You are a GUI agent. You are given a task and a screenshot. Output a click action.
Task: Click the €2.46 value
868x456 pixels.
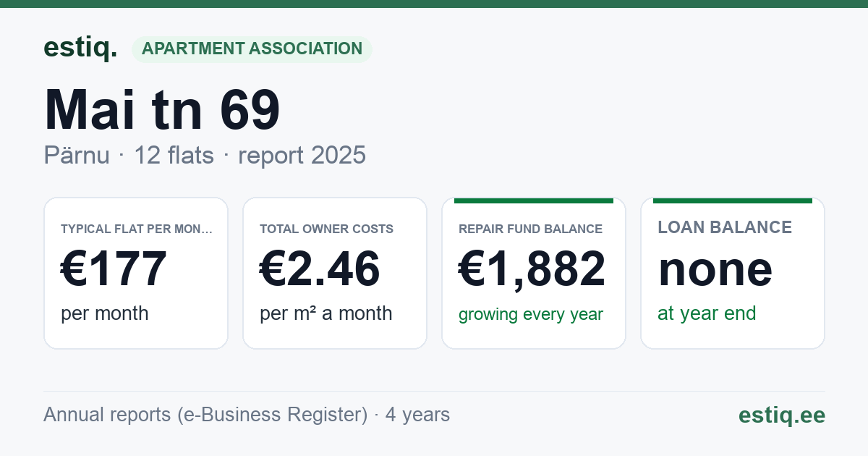(x=320, y=269)
